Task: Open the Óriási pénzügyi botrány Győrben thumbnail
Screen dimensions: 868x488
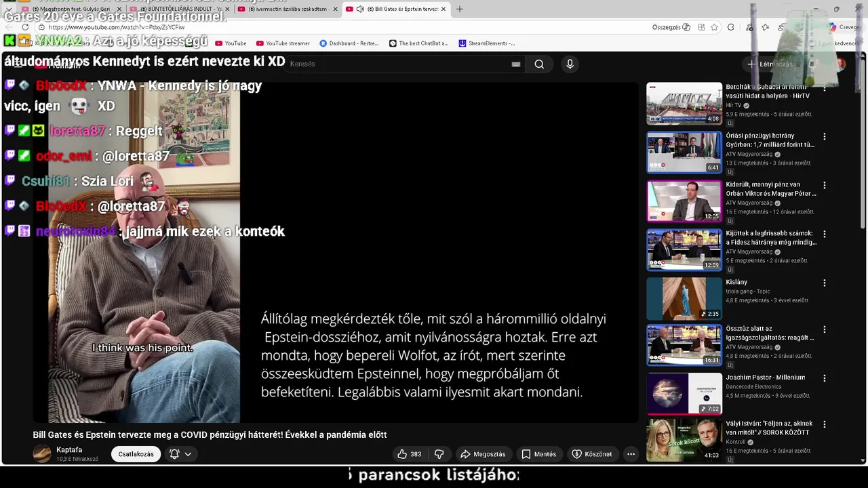Action: pos(684,152)
